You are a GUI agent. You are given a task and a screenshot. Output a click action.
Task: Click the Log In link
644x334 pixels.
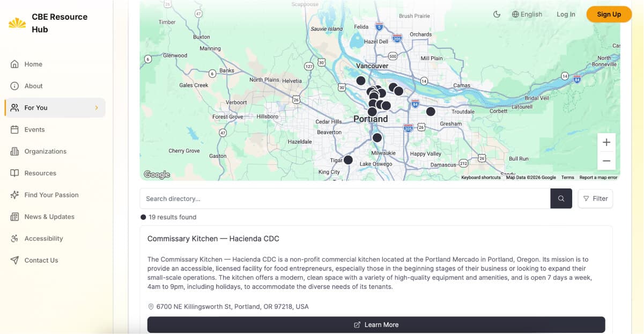point(566,14)
